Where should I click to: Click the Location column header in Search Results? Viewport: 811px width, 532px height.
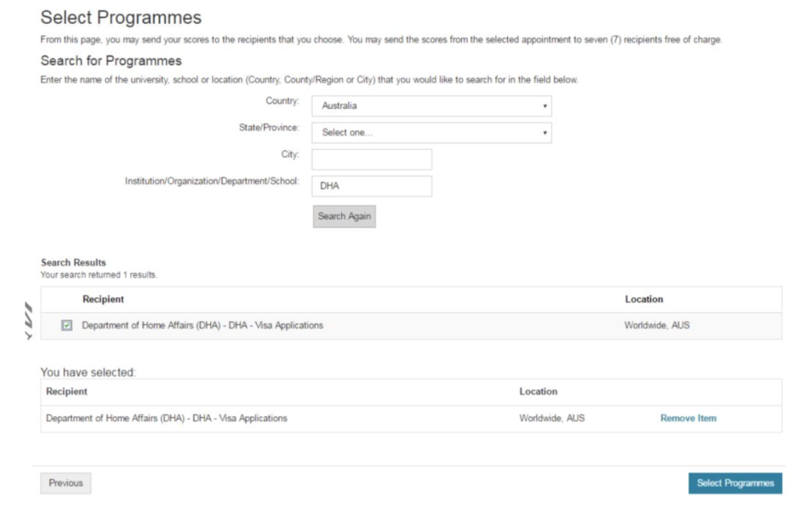(644, 299)
